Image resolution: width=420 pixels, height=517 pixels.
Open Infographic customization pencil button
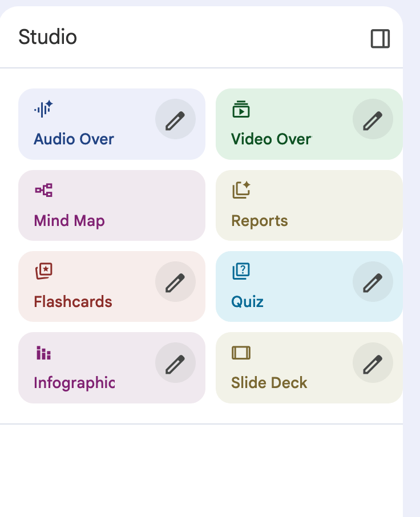(175, 363)
